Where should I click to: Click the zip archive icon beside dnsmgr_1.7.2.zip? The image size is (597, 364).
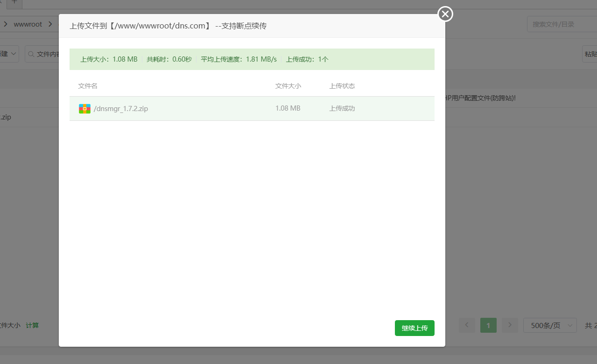pos(84,108)
